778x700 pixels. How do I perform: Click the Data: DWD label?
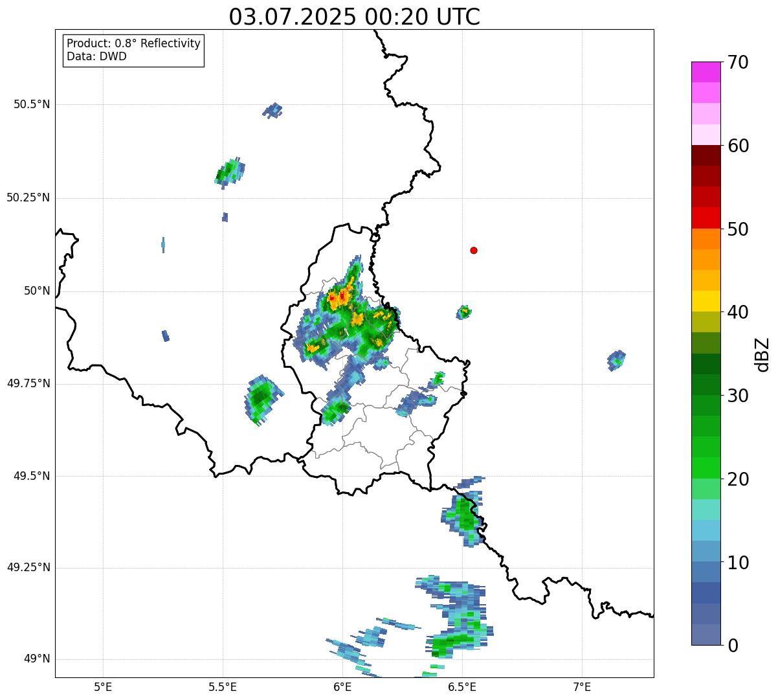[96, 56]
